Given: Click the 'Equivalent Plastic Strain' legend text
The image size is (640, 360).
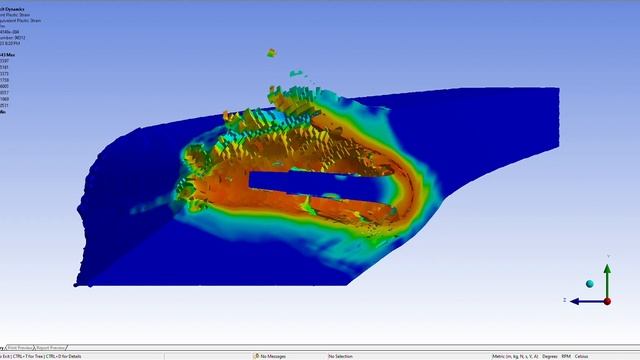Looking at the screenshot, I should tap(20, 20).
